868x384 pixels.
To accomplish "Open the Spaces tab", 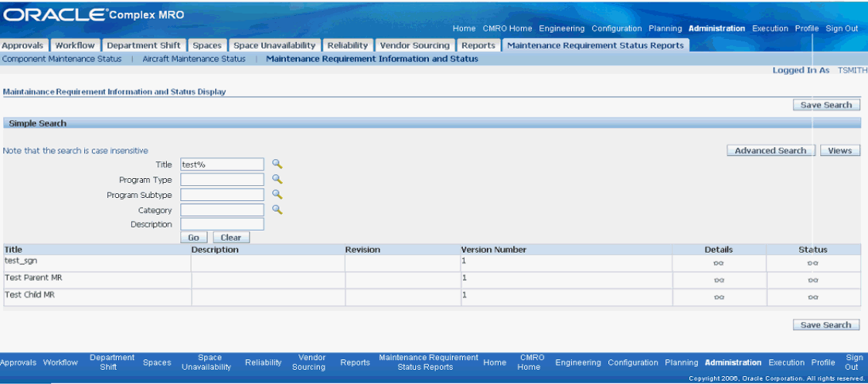I will pos(207,45).
